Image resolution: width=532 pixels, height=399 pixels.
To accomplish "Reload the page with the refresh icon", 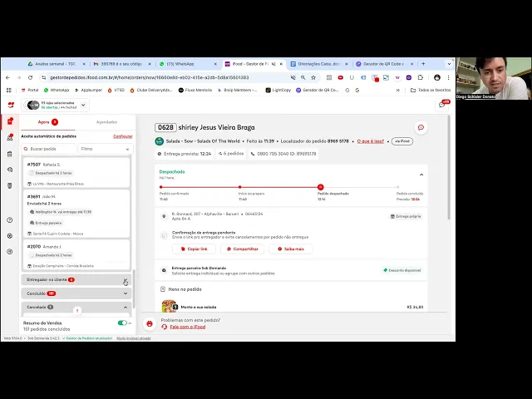I will [x=30, y=77].
